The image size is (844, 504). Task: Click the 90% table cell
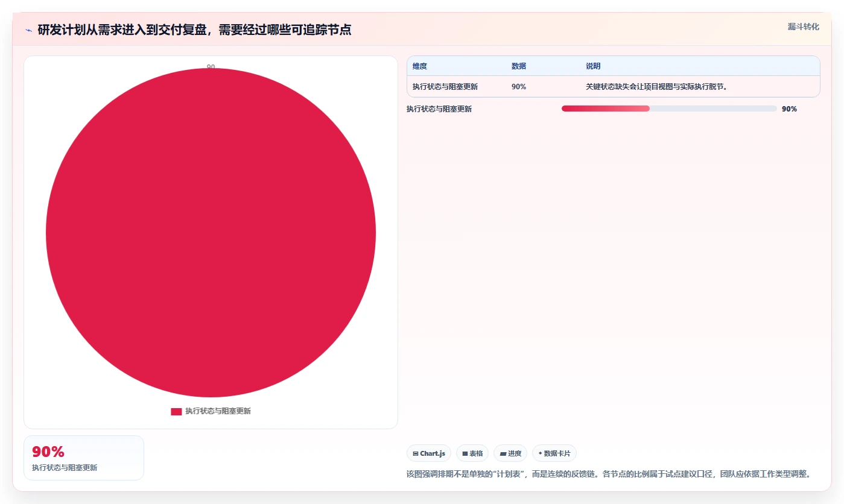(519, 87)
